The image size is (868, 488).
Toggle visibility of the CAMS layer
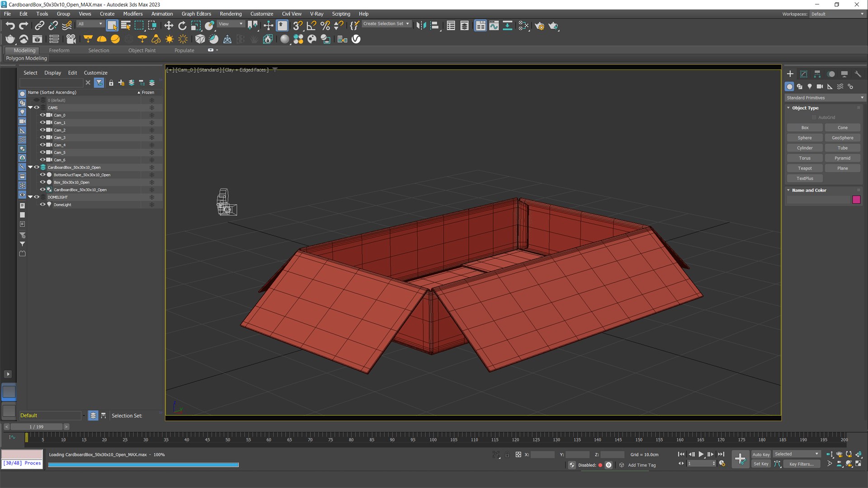[37, 108]
